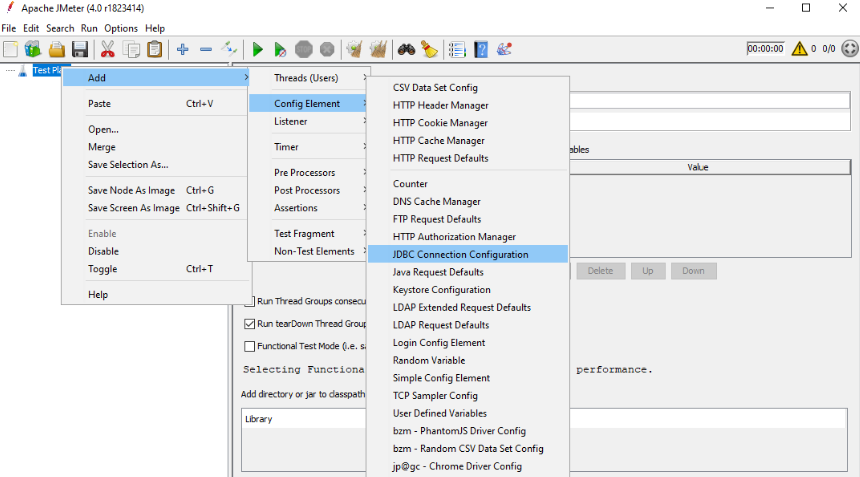860x477 pixels.
Task: Choose Merge from context menu
Action: (156, 147)
